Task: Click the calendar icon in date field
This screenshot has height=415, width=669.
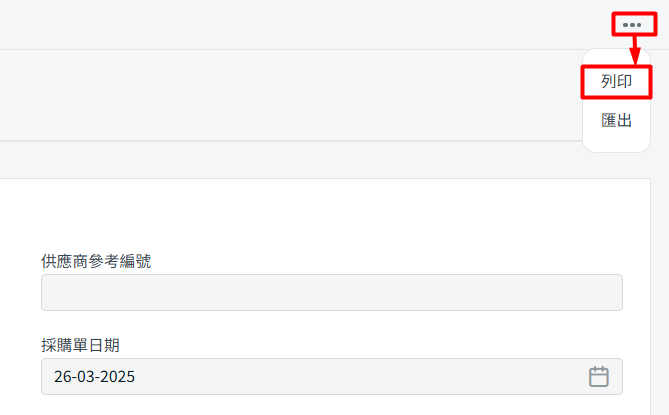Action: click(599, 377)
